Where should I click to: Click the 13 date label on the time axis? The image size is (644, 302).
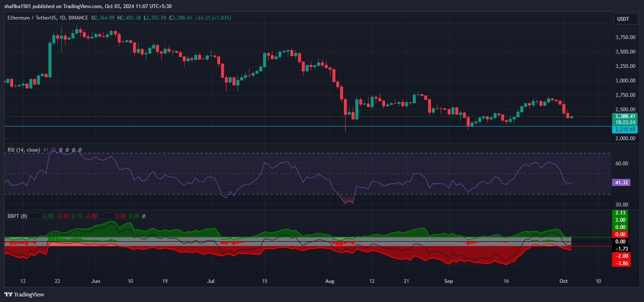[x=23, y=281]
